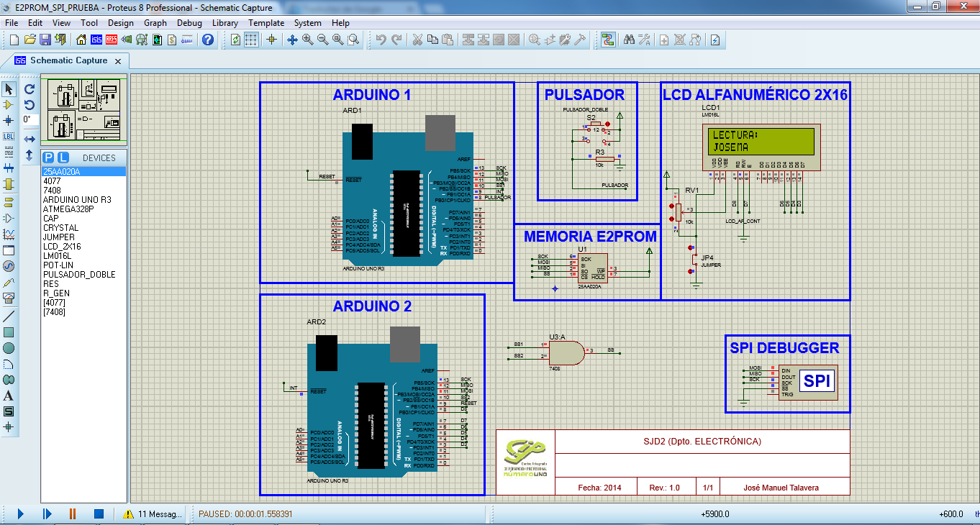Image resolution: width=980 pixels, height=525 pixels.
Task: Redraw the display refresh icon
Action: (235, 40)
